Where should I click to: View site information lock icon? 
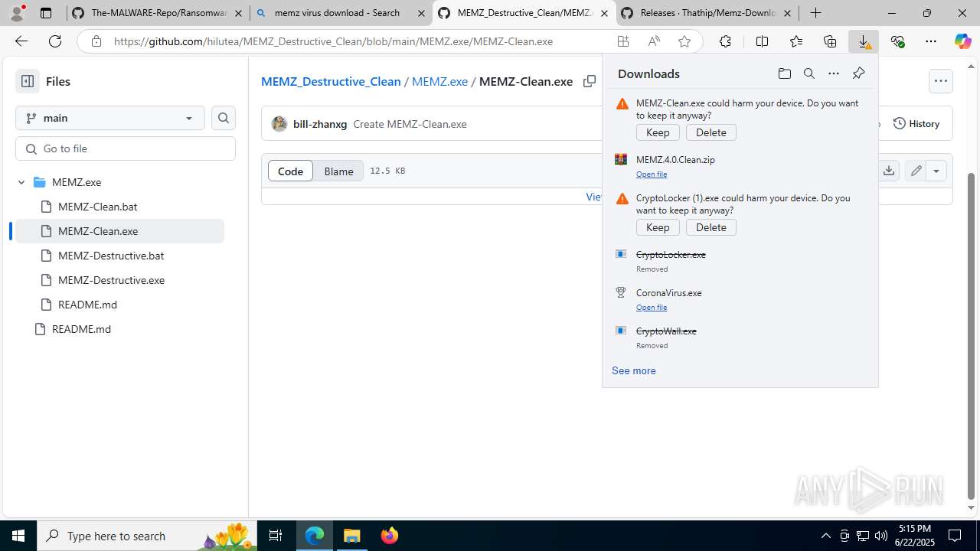point(96,41)
